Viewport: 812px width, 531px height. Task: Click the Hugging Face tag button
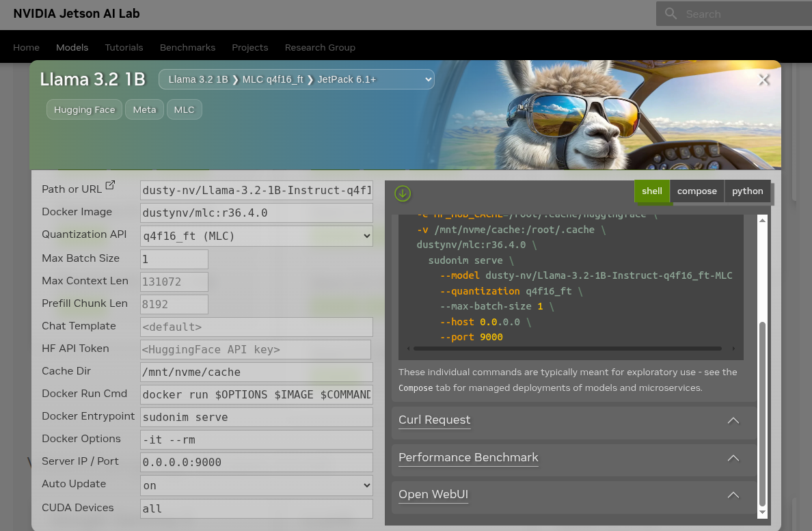84,110
